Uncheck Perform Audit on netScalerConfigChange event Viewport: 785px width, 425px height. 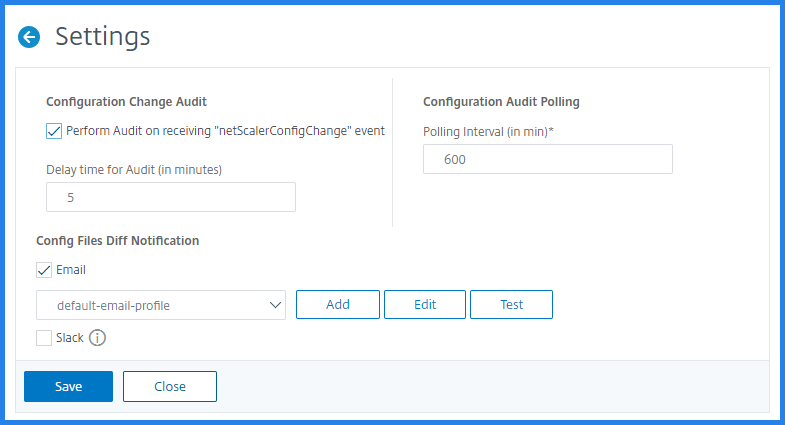tap(54, 131)
